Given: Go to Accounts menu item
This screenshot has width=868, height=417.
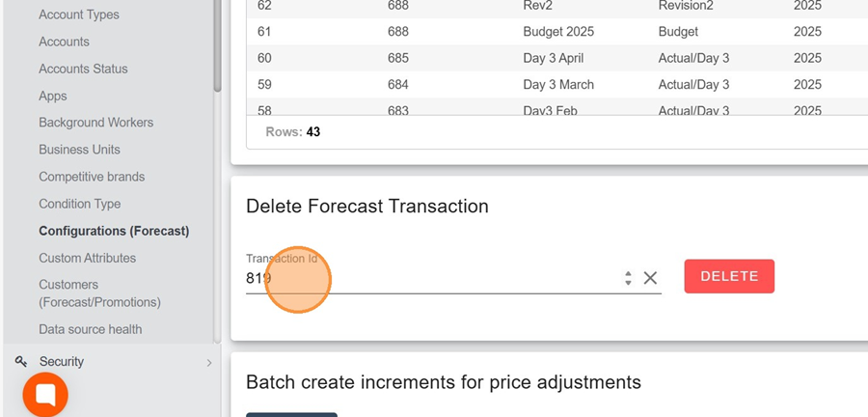Looking at the screenshot, I should coord(64,42).
